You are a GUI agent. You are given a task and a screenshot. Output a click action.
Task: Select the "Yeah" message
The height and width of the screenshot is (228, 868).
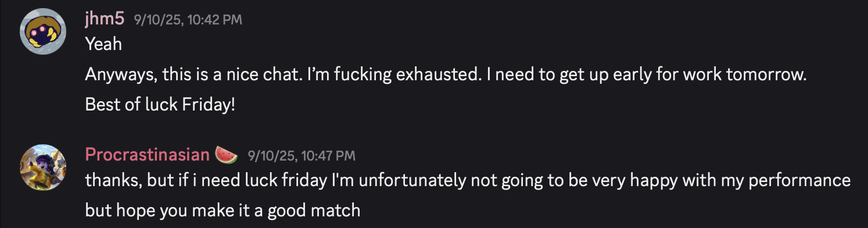tap(103, 44)
